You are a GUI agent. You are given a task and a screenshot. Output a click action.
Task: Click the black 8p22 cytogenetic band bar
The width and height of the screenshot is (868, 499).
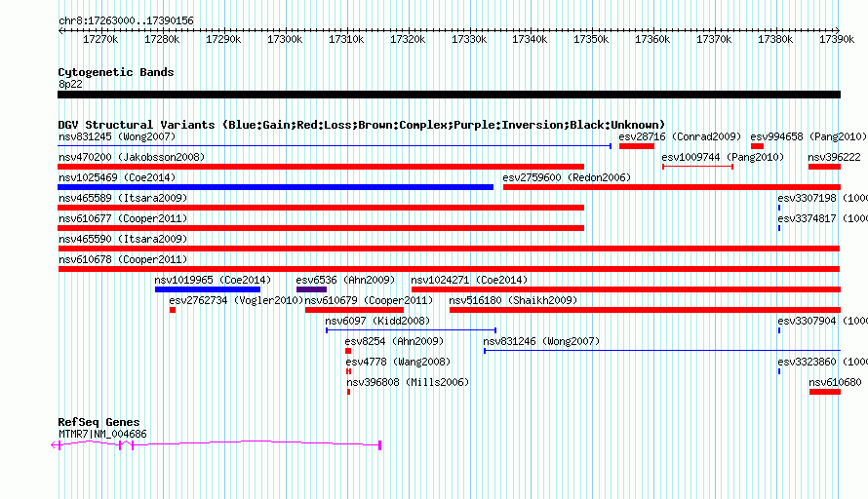[449, 95]
